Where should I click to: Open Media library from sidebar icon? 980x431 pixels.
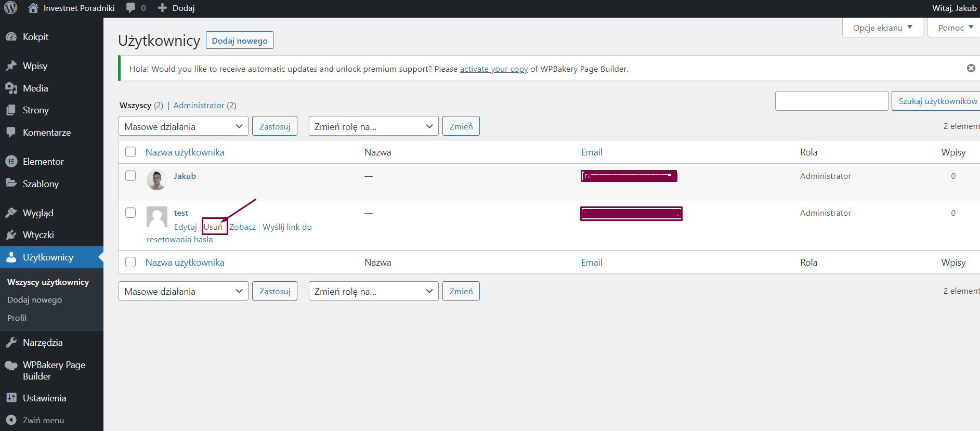(11, 88)
